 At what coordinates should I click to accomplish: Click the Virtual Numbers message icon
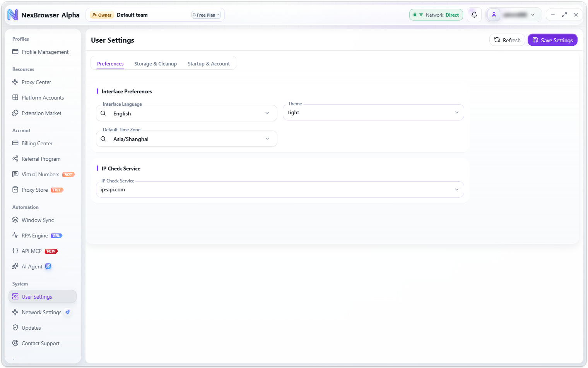point(15,174)
